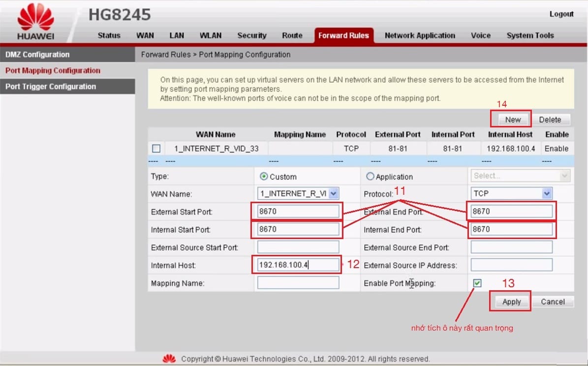This screenshot has height=366, width=588.
Task: Toggle the Enable Port Mapping checkbox
Action: pos(477,283)
